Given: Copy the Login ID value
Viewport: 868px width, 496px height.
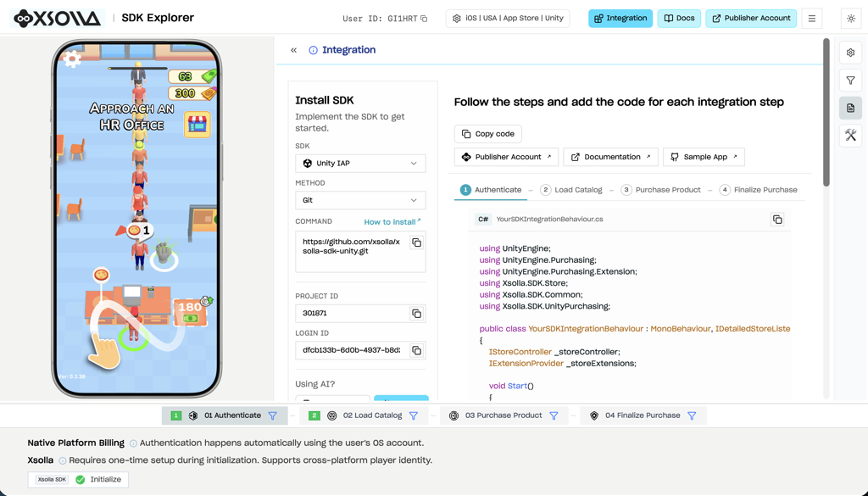Looking at the screenshot, I should pyautogui.click(x=416, y=350).
